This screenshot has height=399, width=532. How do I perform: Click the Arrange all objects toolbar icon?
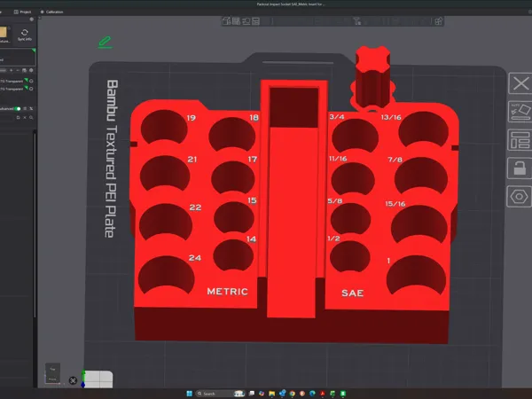[256, 21]
